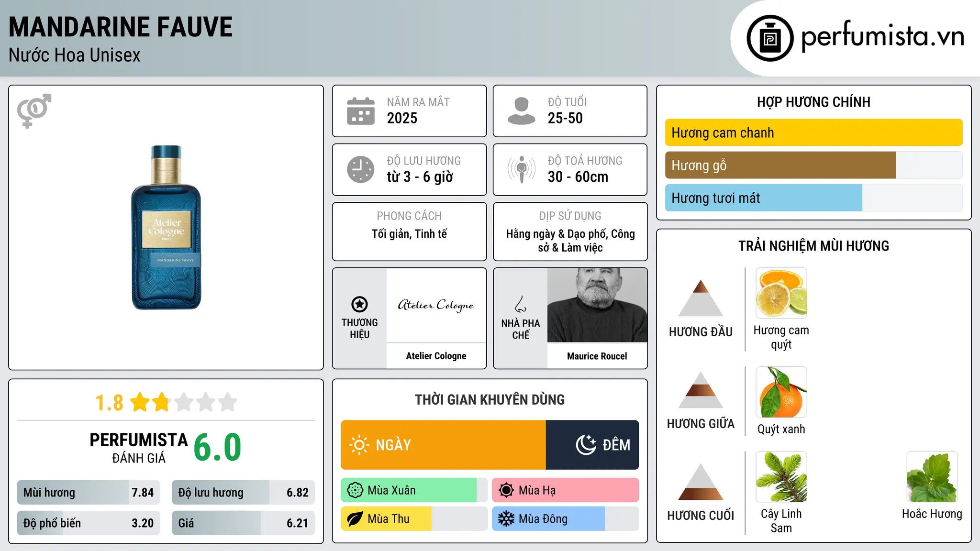
Task: Click the release year 2025
Action: (x=402, y=118)
